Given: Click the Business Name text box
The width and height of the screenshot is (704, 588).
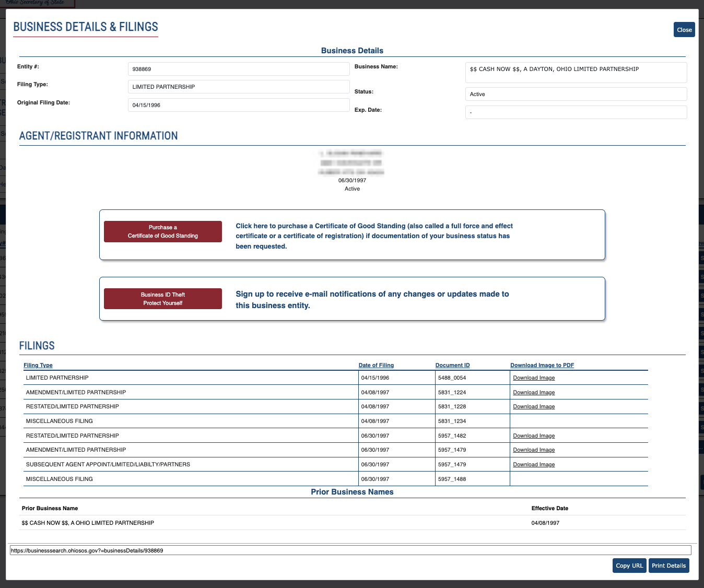Looking at the screenshot, I should pos(576,73).
